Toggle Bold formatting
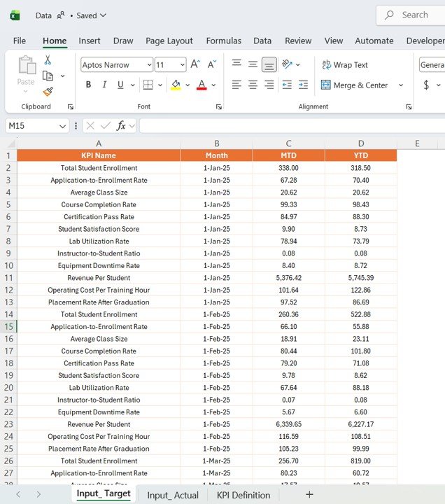The image size is (445, 504). point(88,85)
